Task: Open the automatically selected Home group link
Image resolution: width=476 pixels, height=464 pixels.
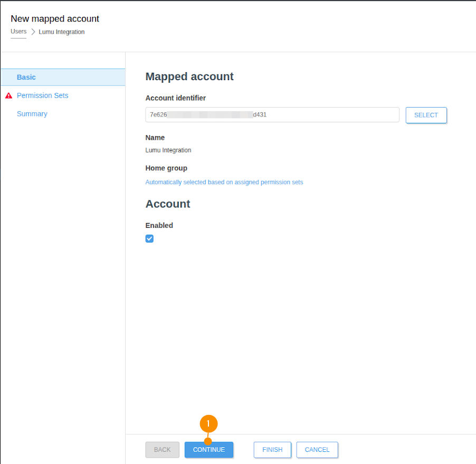Action: point(224,182)
